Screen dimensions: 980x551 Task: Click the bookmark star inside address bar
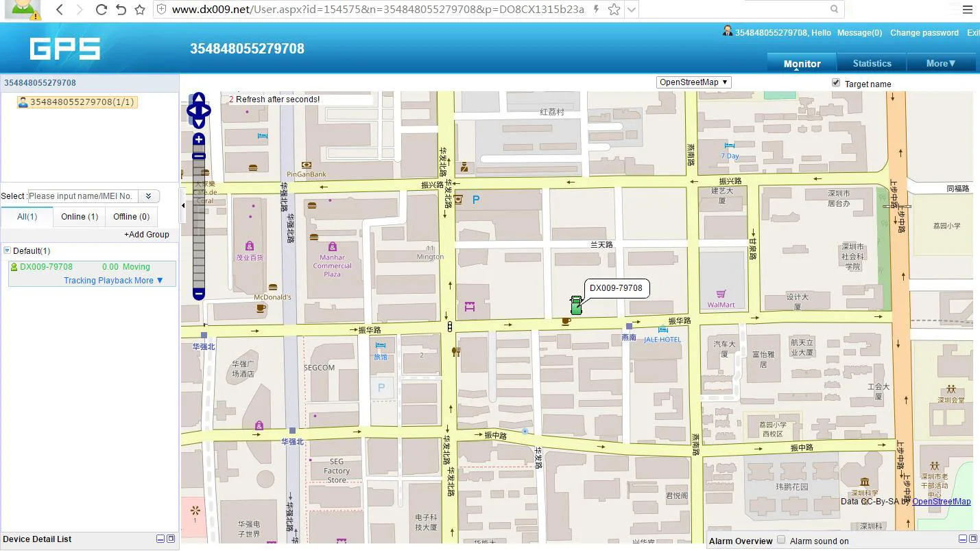tap(614, 10)
